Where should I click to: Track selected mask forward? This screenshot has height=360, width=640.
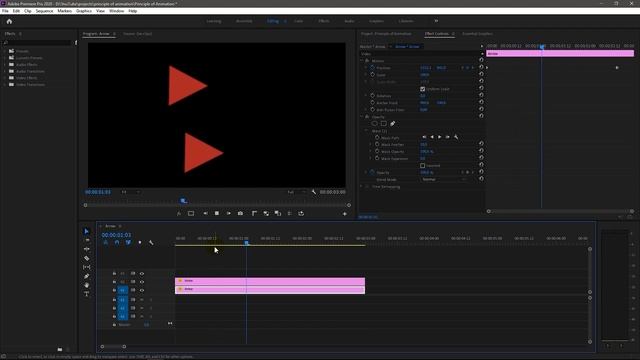(x=440, y=137)
